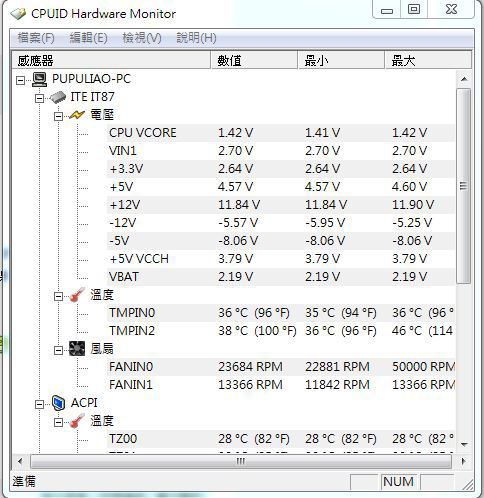Viewport: 484px width, 498px height.
Task: Open the 檔案(F) menu
Action: (36, 38)
